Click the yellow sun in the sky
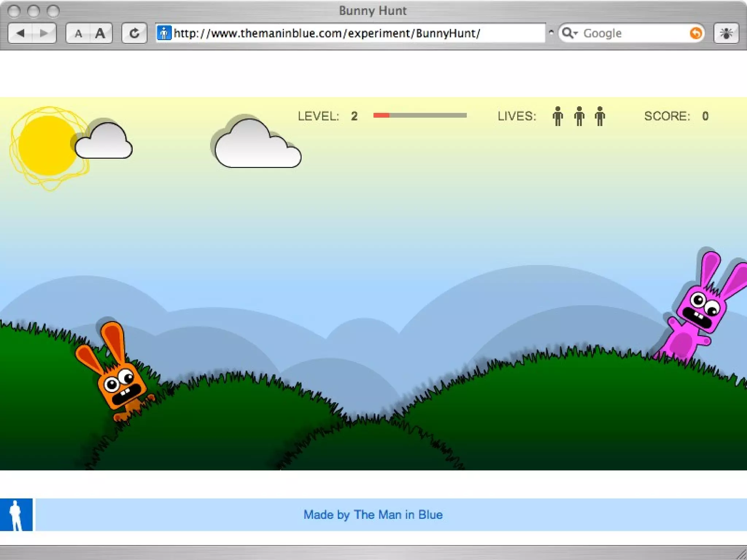This screenshot has height=560, width=747. pyautogui.click(x=47, y=146)
